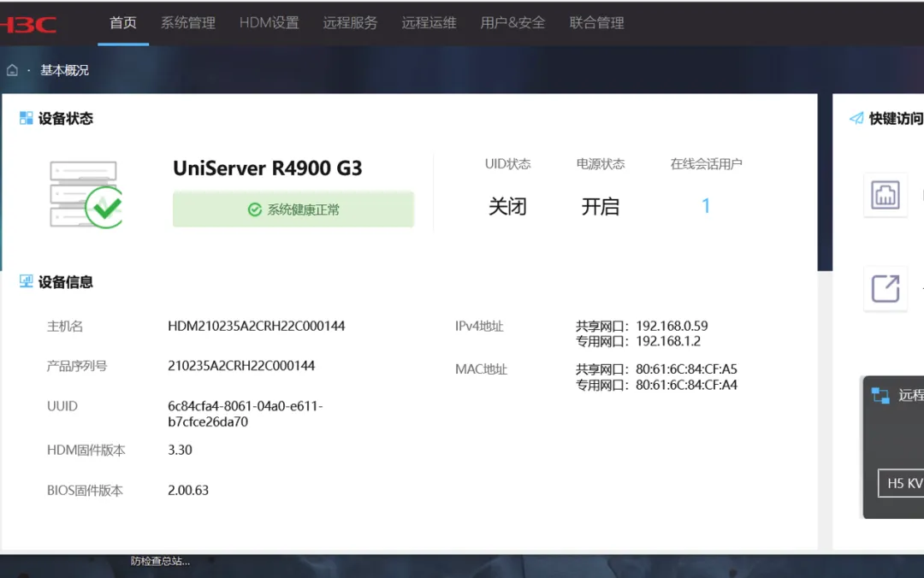Open the 联合管理 menu
924x578 pixels.
(x=596, y=23)
